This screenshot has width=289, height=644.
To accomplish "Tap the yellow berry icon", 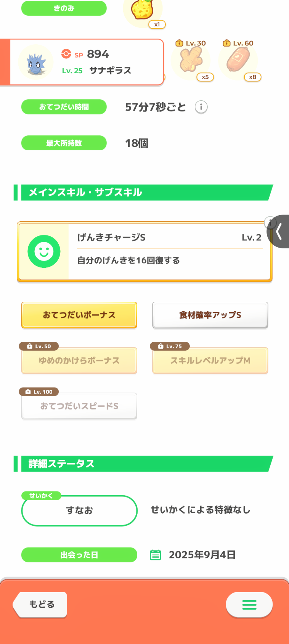I will [x=143, y=11].
